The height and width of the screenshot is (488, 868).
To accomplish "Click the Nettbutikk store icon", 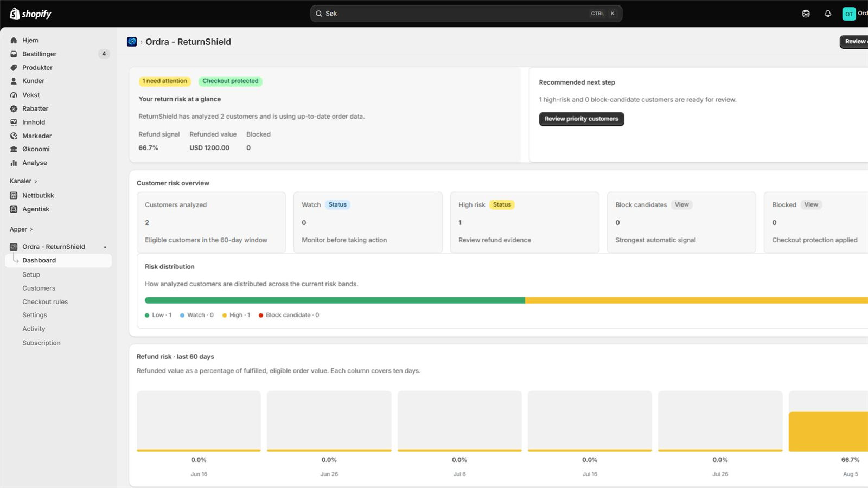I will click(14, 195).
